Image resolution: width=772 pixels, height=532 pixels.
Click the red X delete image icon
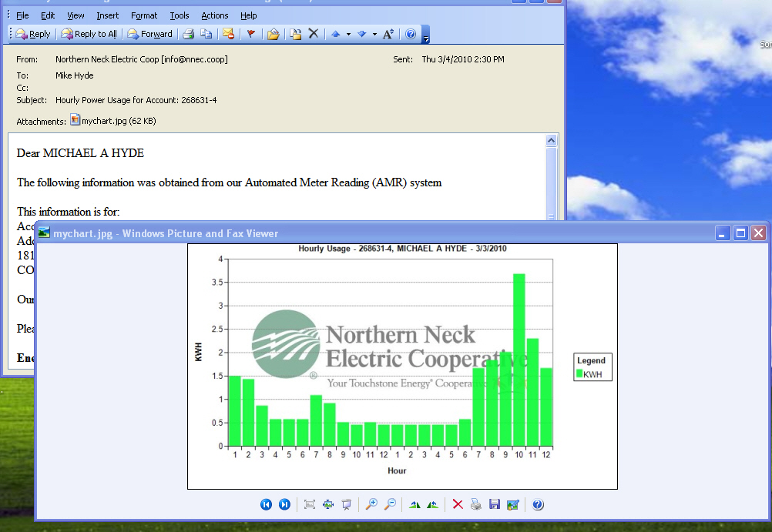click(x=458, y=504)
